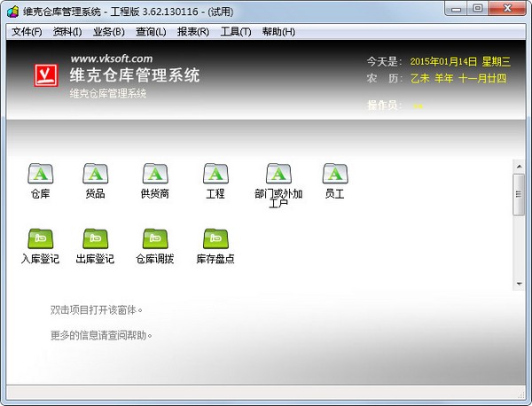Image resolution: width=532 pixels, height=406 pixels.
Task: Click the large 维克仓库管理系统 banner title
Action: click(x=135, y=75)
